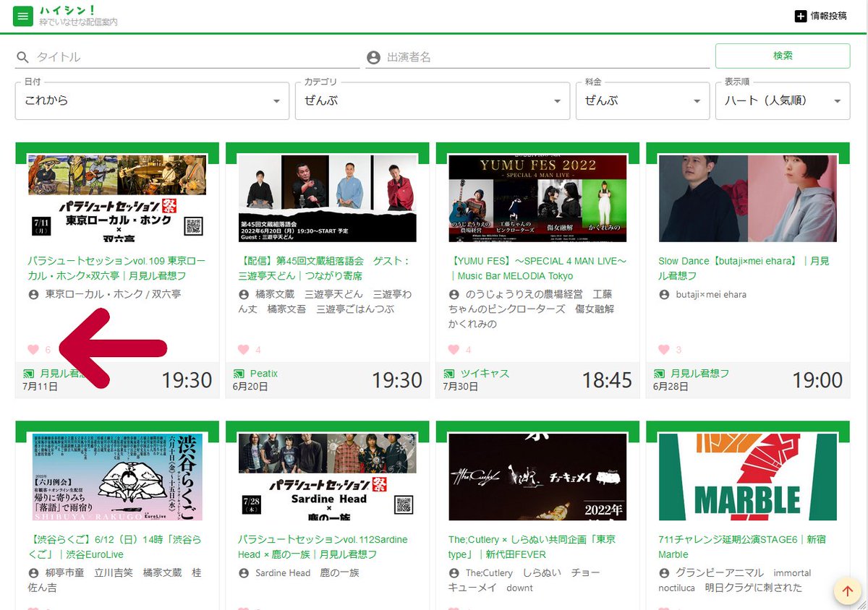Click the 情報投稿 plus icon
This screenshot has height=610, width=868.
point(800,16)
